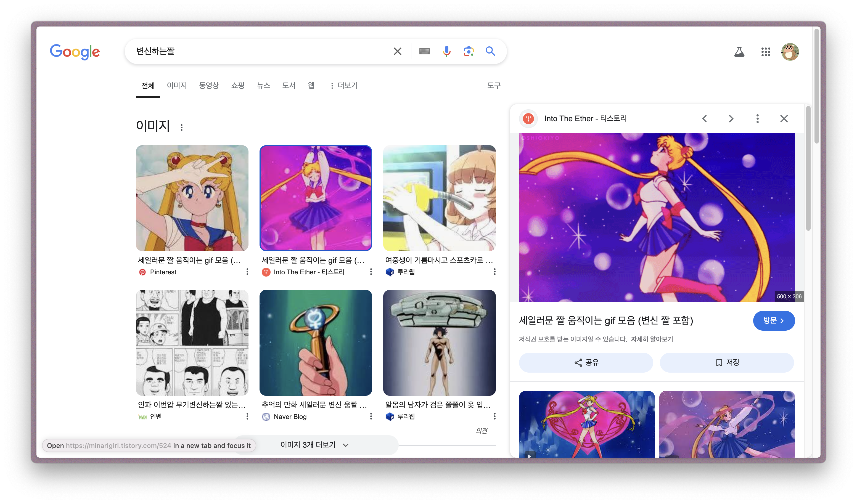Click the 방문 button to visit page

pyautogui.click(x=774, y=320)
